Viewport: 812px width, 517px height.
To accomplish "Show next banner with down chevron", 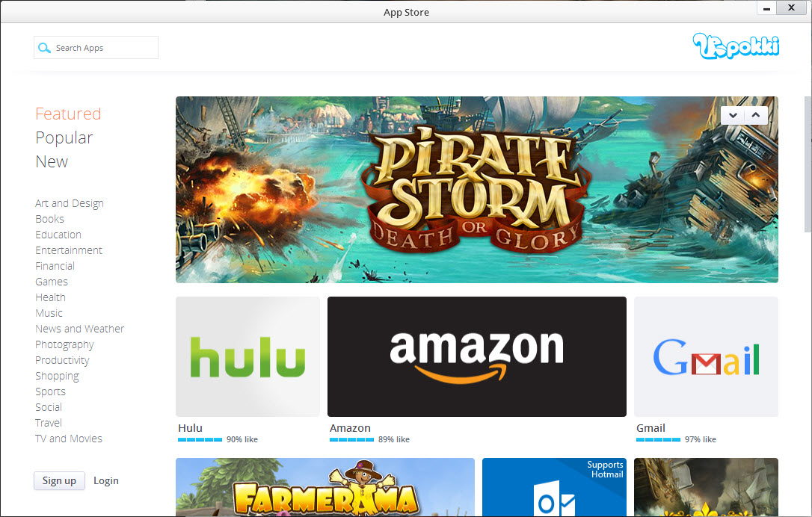I will 733,115.
